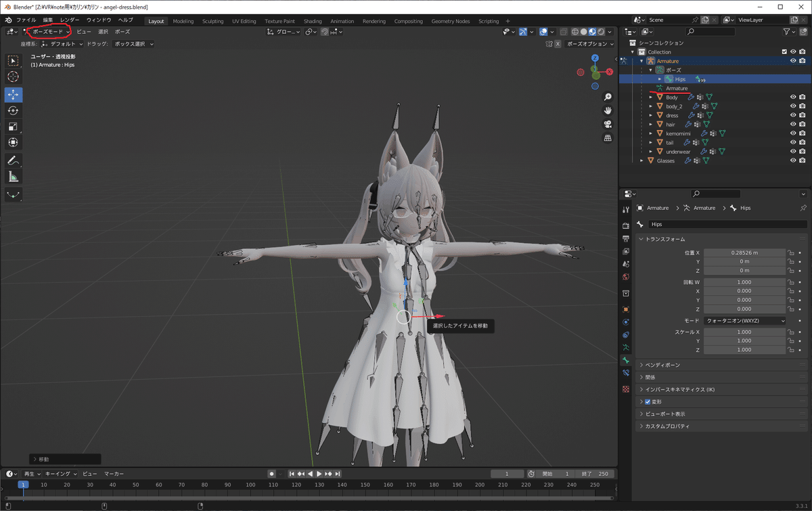Click the bone name field containing Hips
Screen dimensions: 812x511
pyautogui.click(x=727, y=224)
